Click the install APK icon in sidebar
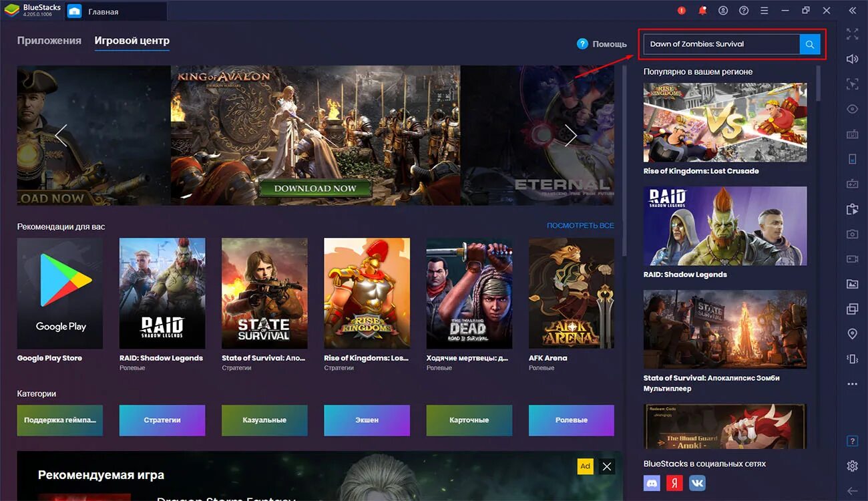 point(852,209)
